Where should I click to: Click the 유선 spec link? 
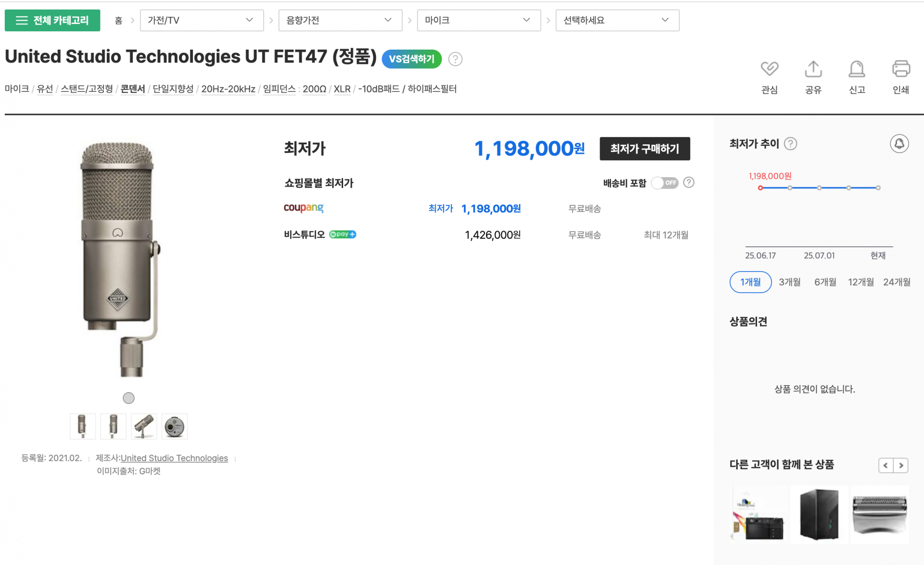(x=45, y=89)
